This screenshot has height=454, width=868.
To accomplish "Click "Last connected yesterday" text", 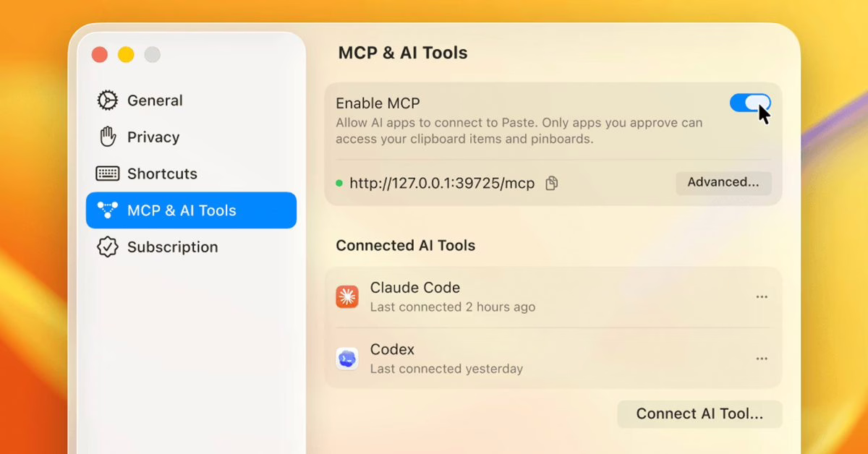I will (446, 369).
